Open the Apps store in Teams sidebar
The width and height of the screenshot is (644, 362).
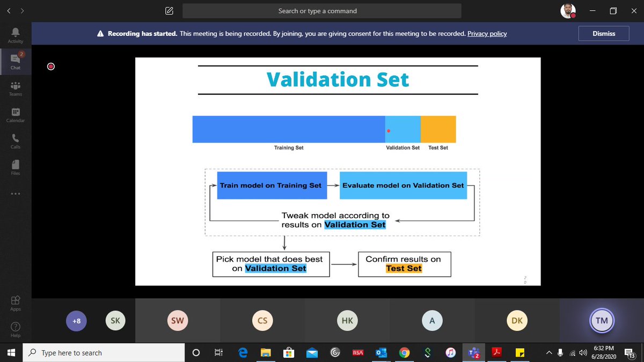click(16, 303)
